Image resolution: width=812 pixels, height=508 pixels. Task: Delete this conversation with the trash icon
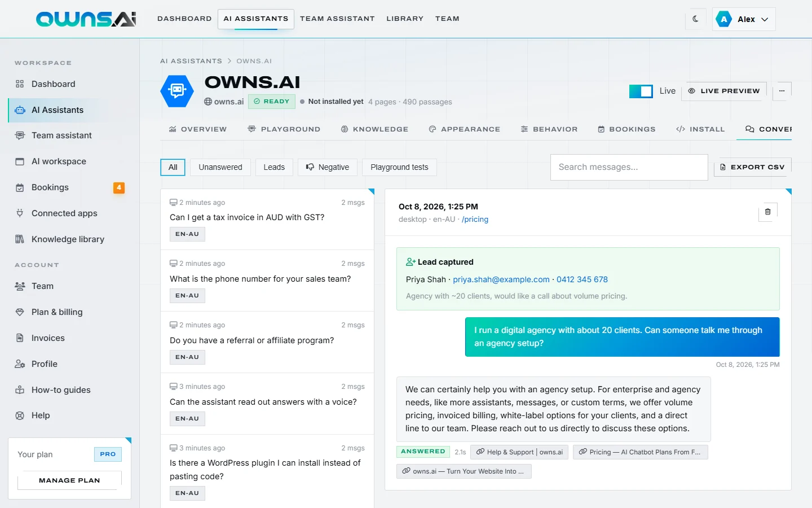[767, 212]
